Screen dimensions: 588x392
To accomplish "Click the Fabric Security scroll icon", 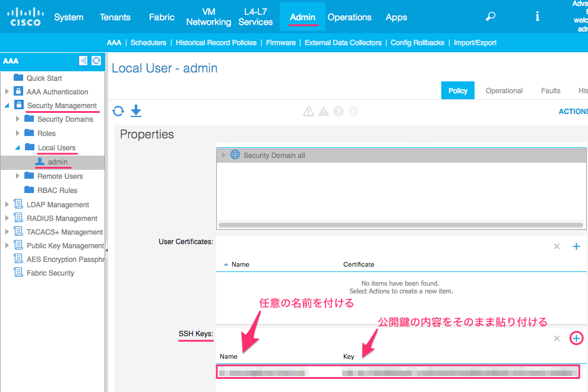I will [18, 273].
